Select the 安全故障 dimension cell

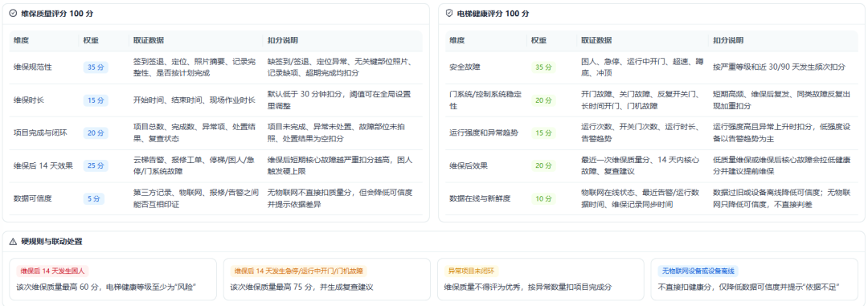pyautogui.click(x=465, y=67)
